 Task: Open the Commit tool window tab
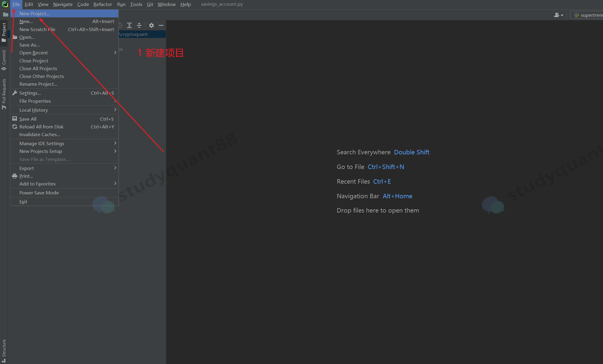[x=4, y=60]
